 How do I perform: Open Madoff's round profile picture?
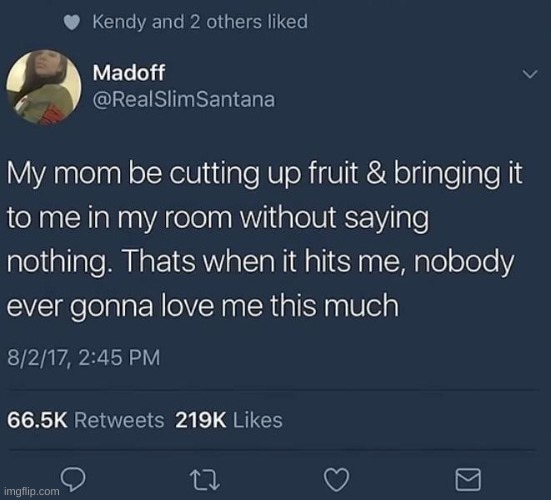pos(44,87)
